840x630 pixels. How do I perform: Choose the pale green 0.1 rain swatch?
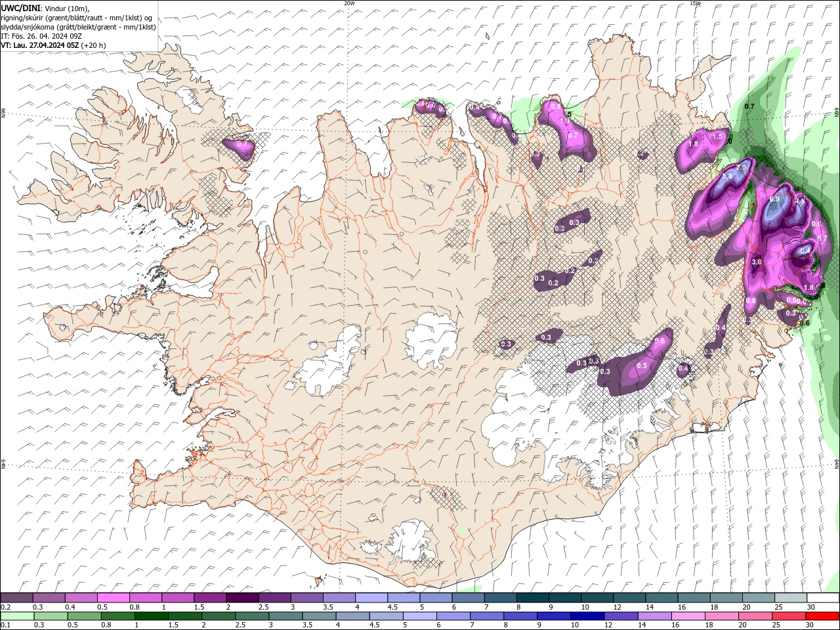[17, 616]
